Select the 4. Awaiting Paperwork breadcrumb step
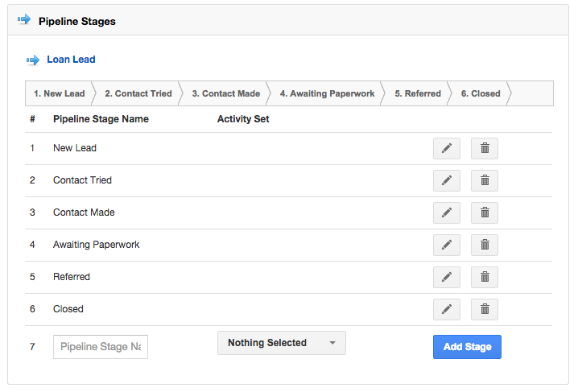The width and height of the screenshot is (578, 392). pyautogui.click(x=327, y=93)
